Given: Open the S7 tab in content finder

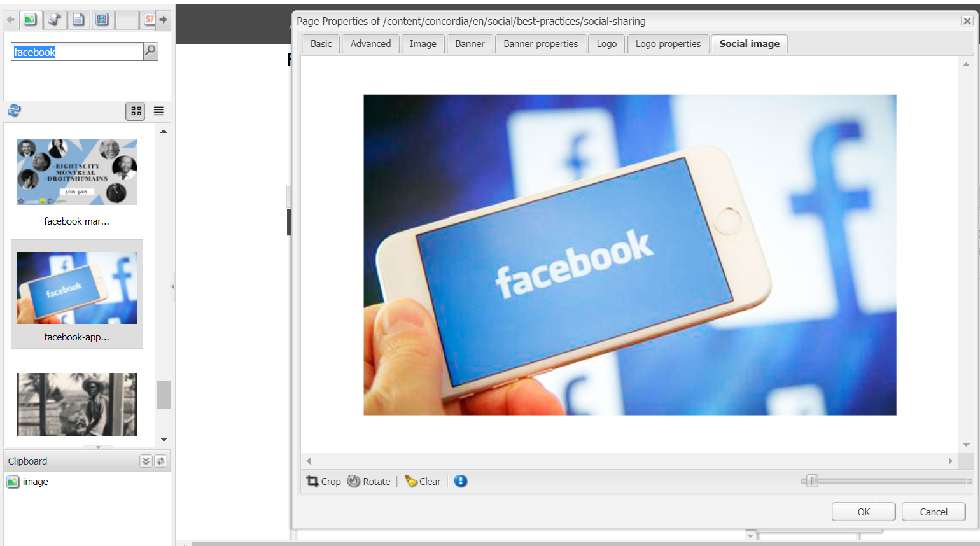Looking at the screenshot, I should [x=149, y=20].
